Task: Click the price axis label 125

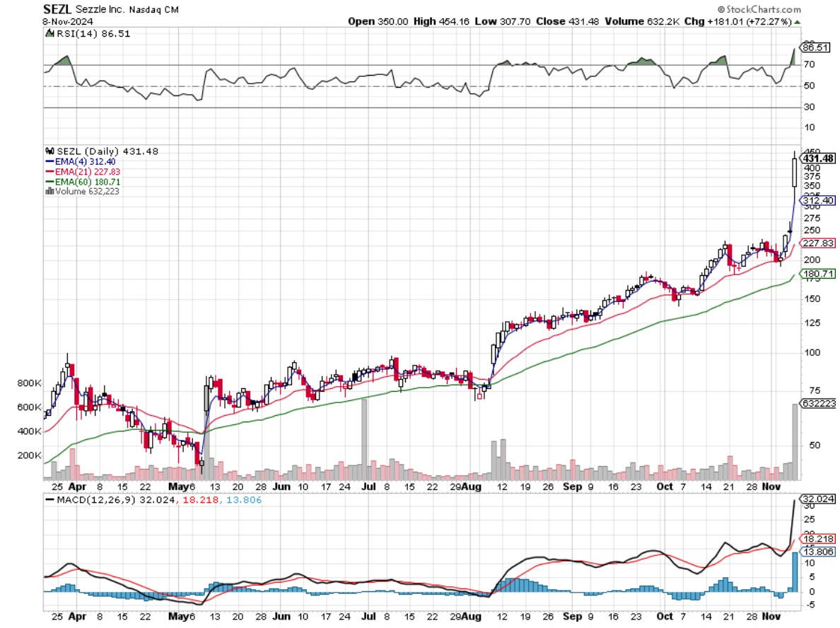Action: tap(812, 322)
